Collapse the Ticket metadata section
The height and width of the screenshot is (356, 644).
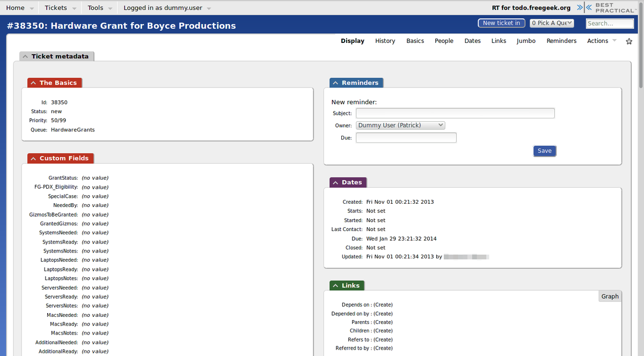pyautogui.click(x=25, y=56)
